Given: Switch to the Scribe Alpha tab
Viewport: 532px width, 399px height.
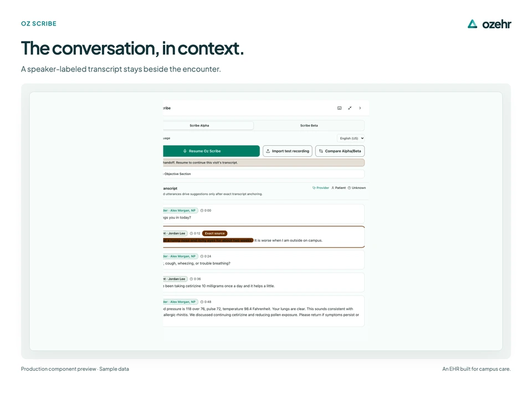Looking at the screenshot, I should (x=208, y=126).
